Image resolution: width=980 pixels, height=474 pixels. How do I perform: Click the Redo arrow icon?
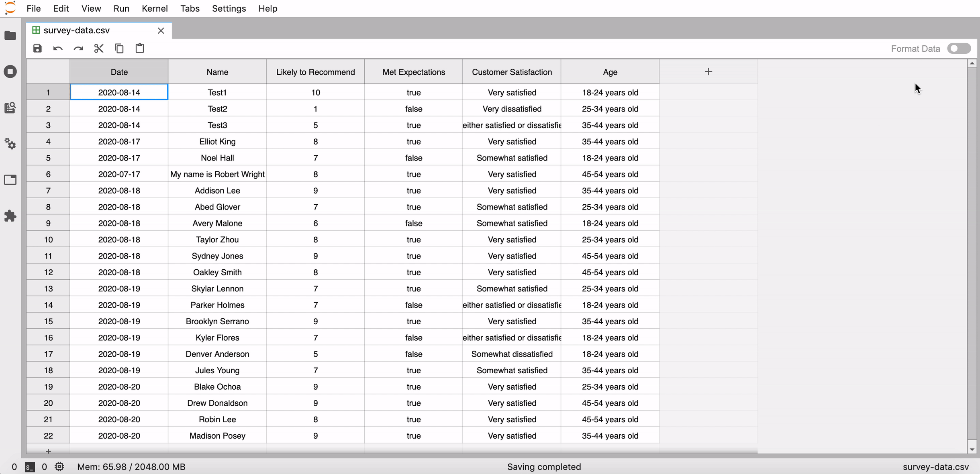78,49
